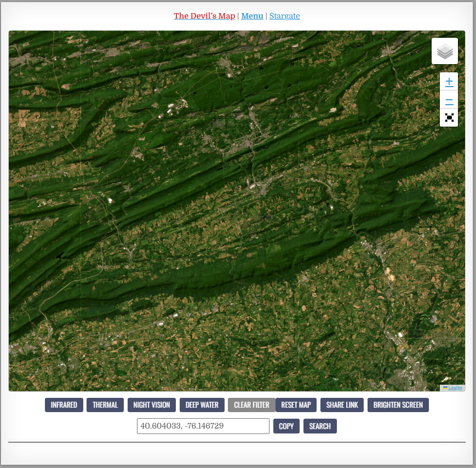Go to the Stargate link
Image resolution: width=476 pixels, height=468 pixels.
[284, 16]
